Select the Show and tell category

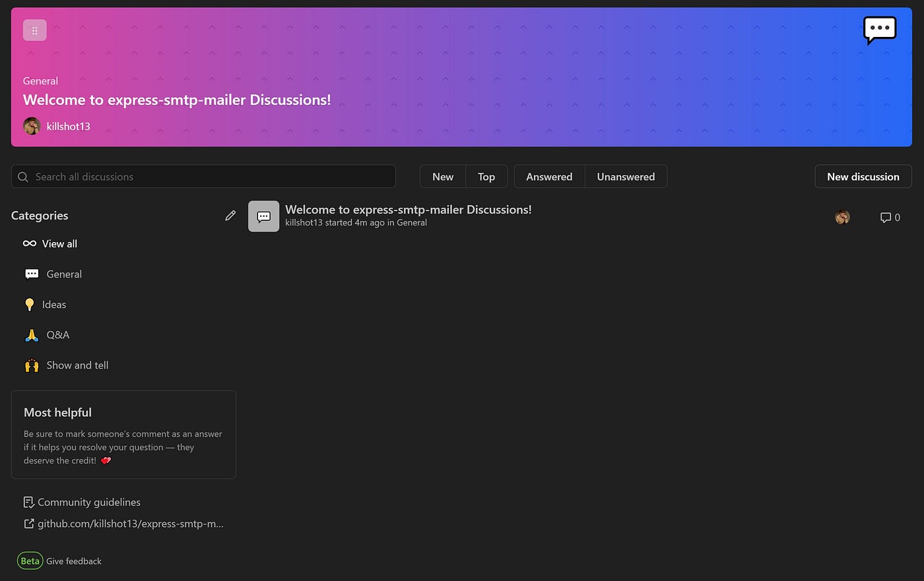(x=77, y=365)
